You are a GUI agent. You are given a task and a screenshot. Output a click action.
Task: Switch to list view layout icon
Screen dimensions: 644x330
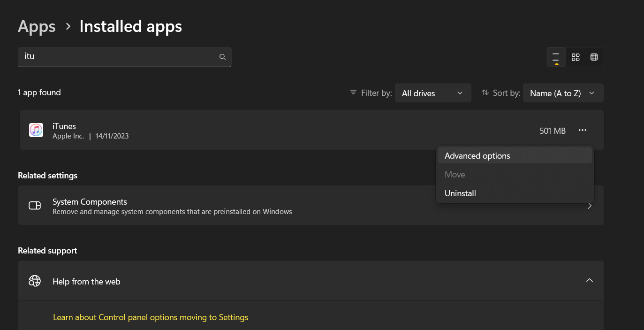click(x=556, y=57)
